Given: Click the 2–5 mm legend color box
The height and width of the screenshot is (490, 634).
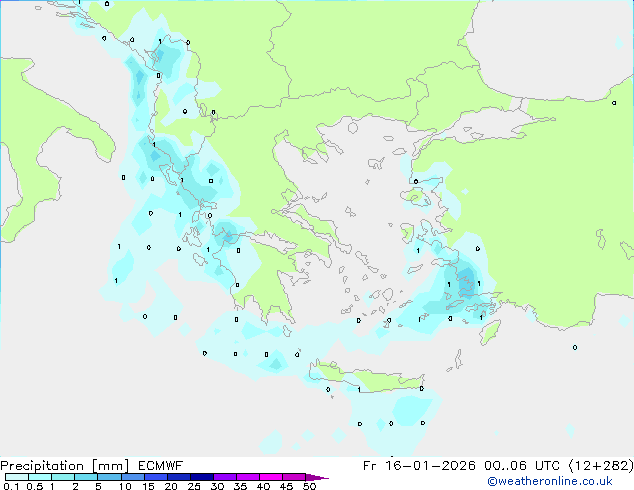Looking at the screenshot, I should [x=86, y=477].
